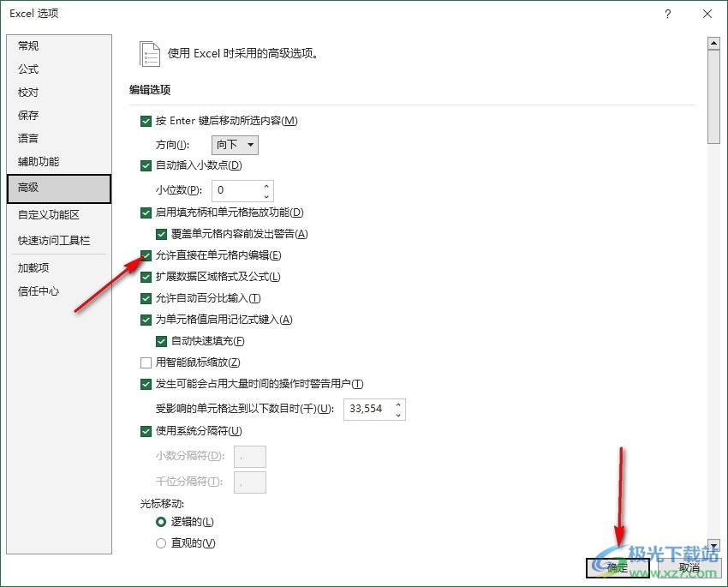
Task: Click the 确定 button
Action: pyautogui.click(x=617, y=567)
